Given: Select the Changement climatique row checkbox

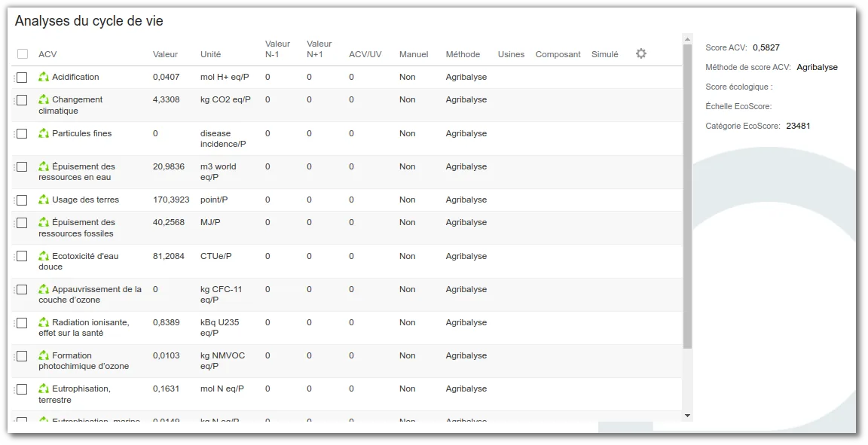Looking at the screenshot, I should click(x=22, y=100).
